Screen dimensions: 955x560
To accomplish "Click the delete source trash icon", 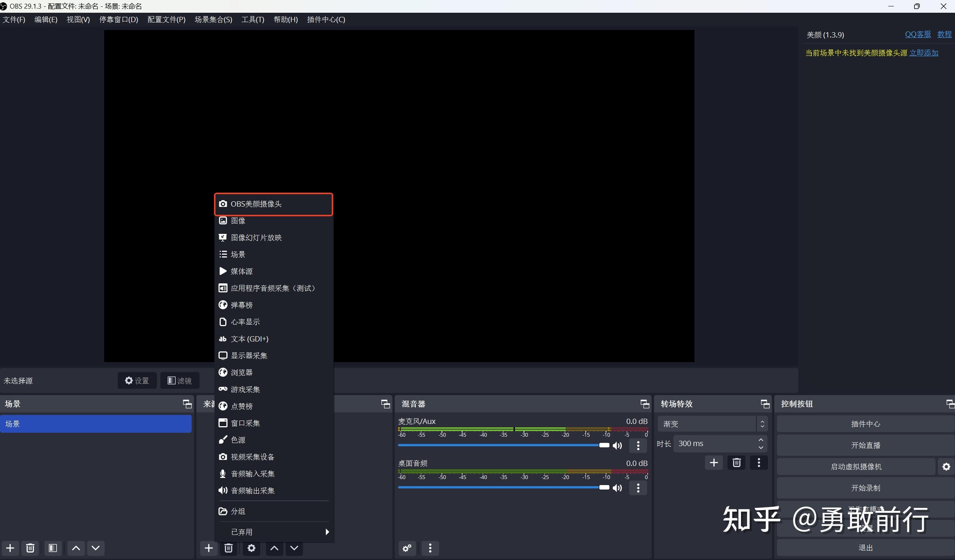I will [x=229, y=548].
